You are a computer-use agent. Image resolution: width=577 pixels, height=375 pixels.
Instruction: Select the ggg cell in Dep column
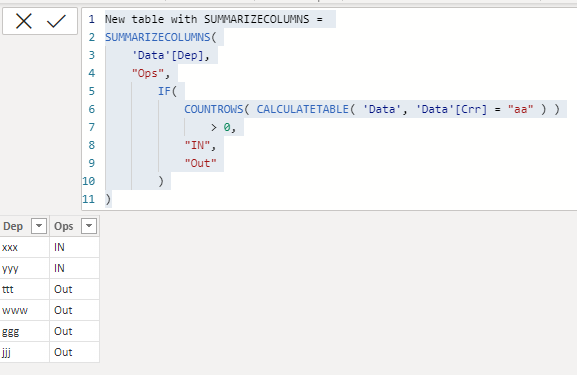24,331
